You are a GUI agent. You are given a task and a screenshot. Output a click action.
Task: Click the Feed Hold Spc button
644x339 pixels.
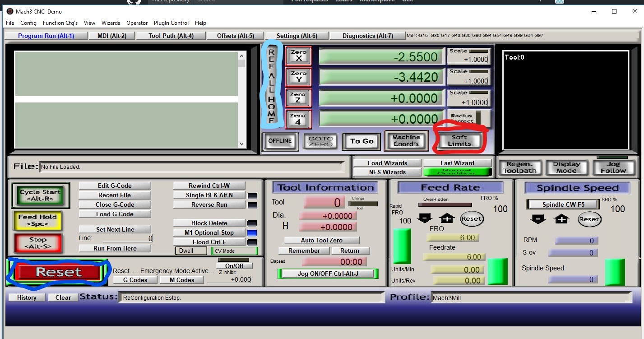[x=37, y=220]
